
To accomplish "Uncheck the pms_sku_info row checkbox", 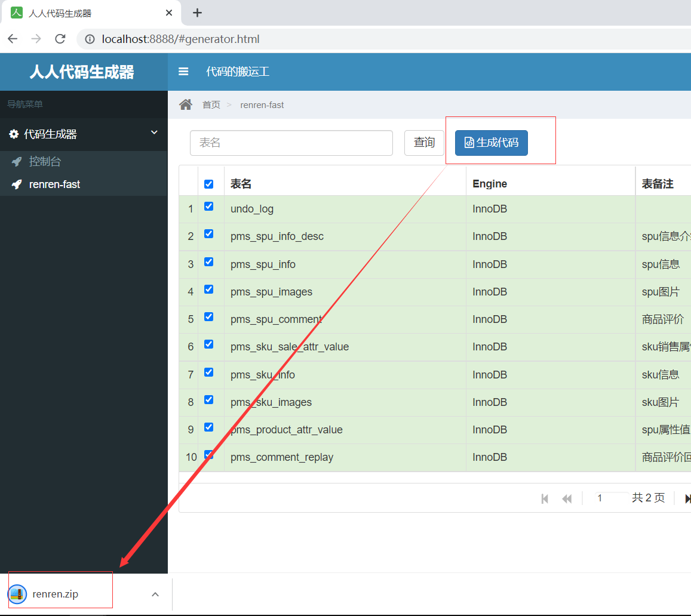I will tap(209, 372).
